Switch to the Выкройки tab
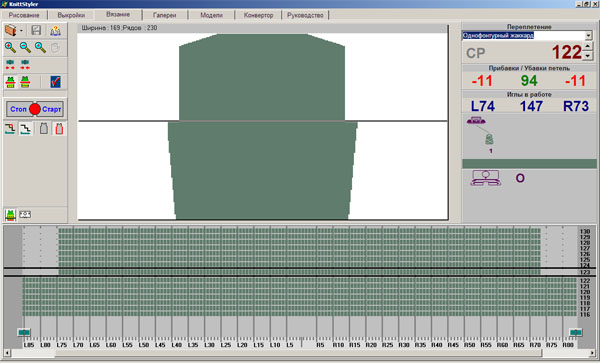600x363 pixels. pyautogui.click(x=71, y=15)
